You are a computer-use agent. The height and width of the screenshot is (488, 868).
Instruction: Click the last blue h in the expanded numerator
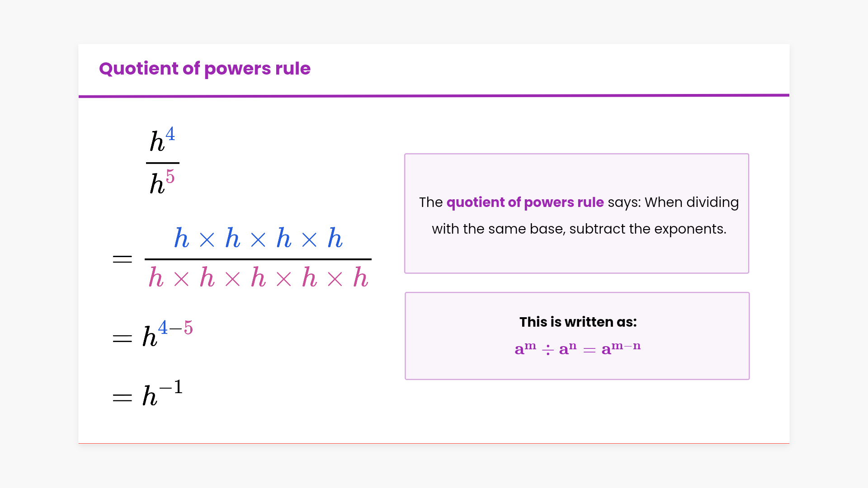pos(335,238)
